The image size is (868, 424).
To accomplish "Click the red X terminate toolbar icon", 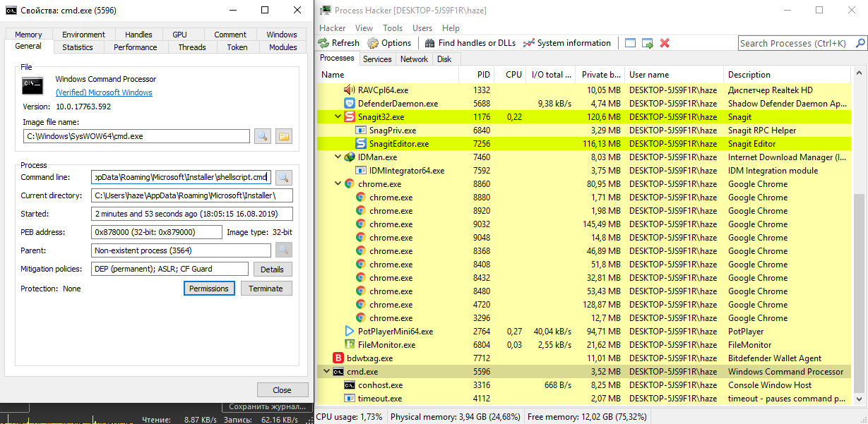I will click(x=665, y=43).
